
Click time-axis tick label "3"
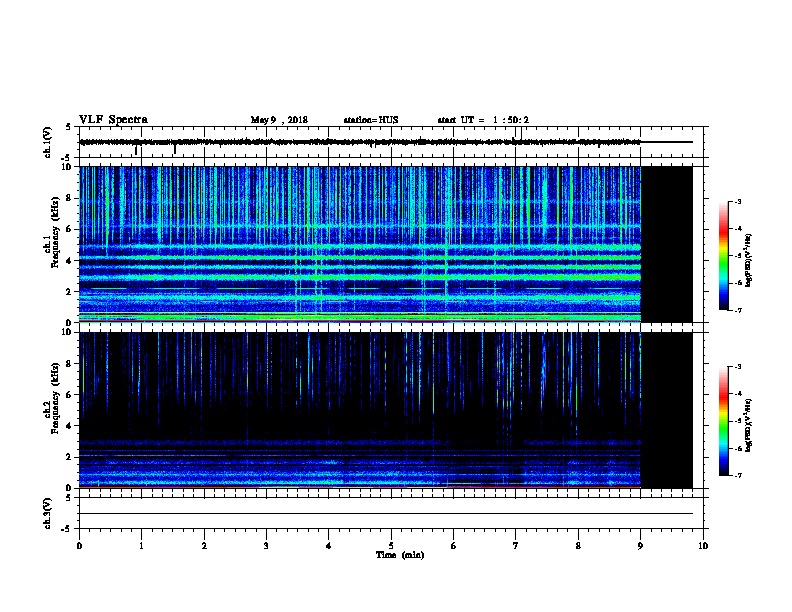[x=266, y=546]
